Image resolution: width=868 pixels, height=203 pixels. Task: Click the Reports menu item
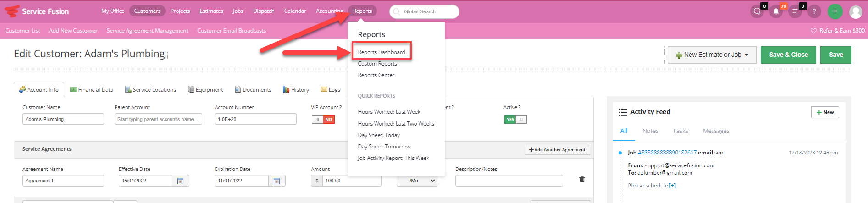coord(362,11)
